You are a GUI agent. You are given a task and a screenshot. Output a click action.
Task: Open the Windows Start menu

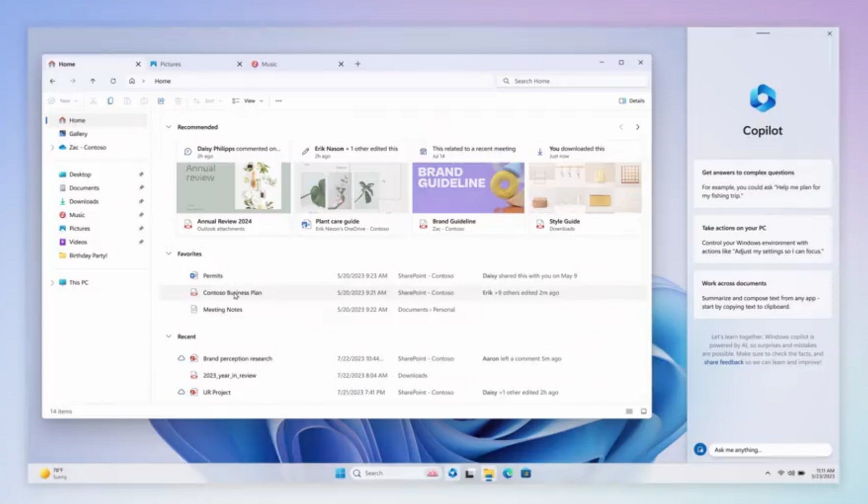tap(340, 473)
